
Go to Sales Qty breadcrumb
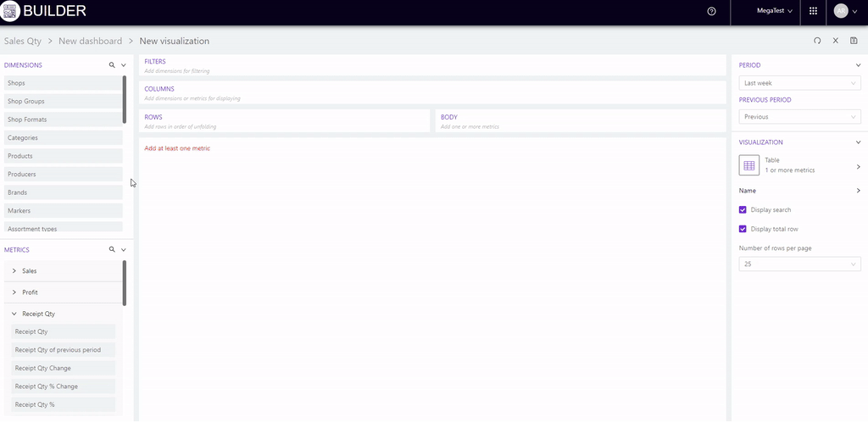(23, 41)
